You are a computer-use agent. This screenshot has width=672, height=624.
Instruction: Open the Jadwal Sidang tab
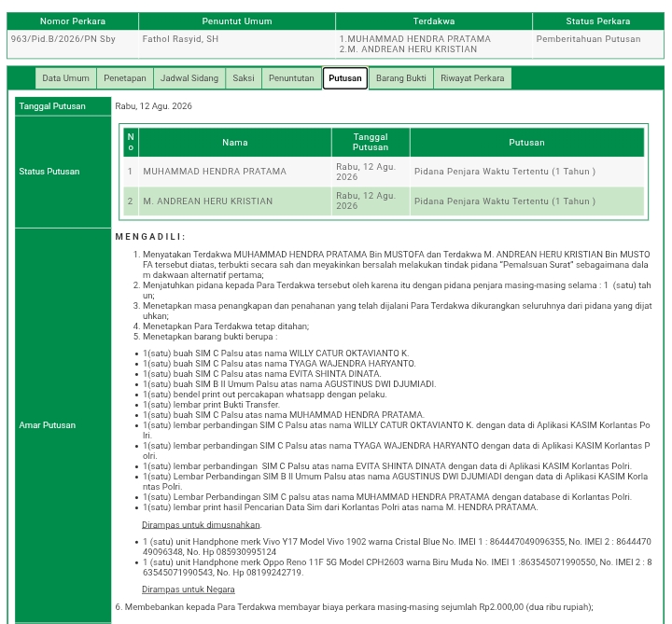189,78
